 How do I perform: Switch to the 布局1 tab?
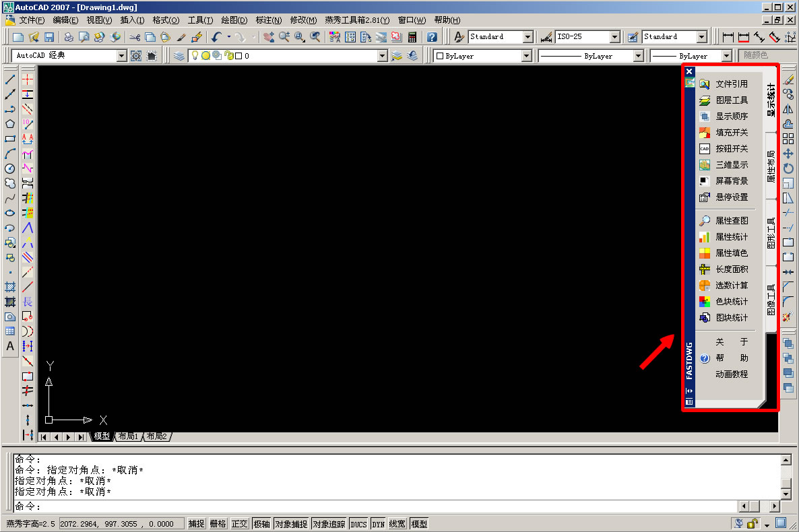[x=128, y=436]
